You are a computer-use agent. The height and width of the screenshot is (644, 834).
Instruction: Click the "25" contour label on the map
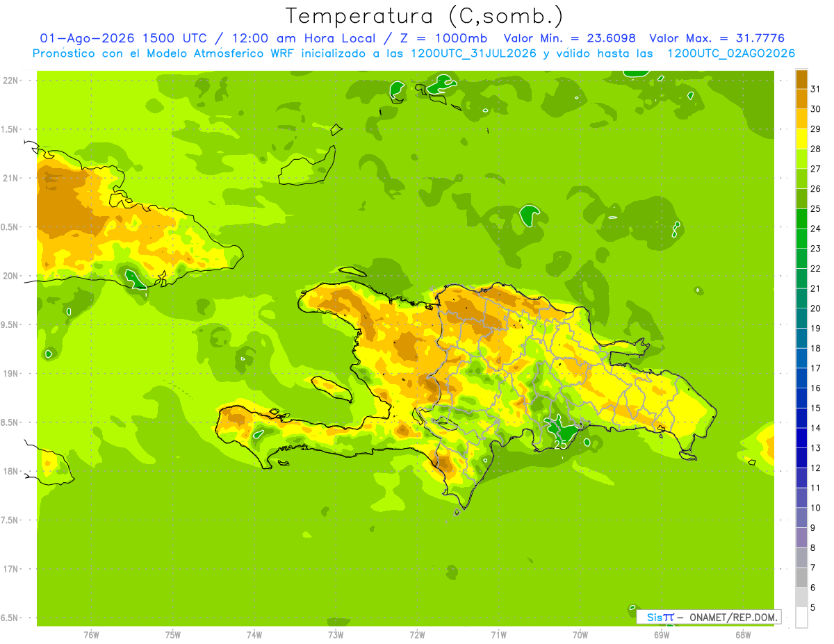(562, 445)
